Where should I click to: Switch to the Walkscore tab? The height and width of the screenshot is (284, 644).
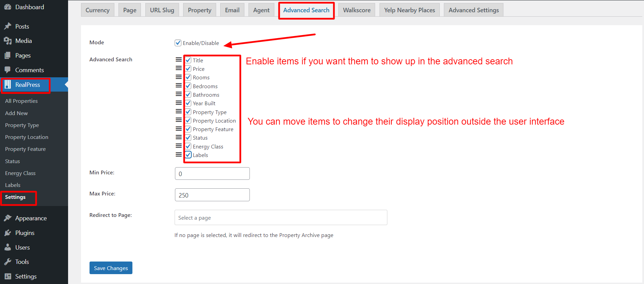point(357,10)
